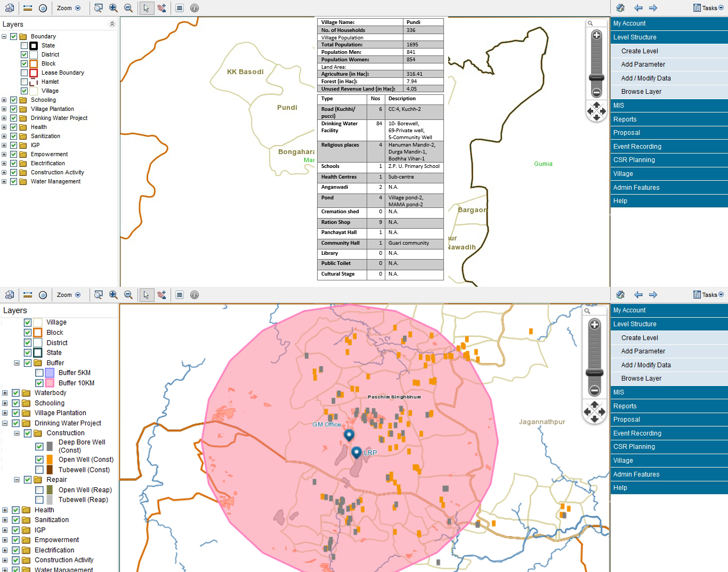Click the minus zoom button on lower map
Image resolution: width=728 pixels, height=572 pixels.
point(595,390)
